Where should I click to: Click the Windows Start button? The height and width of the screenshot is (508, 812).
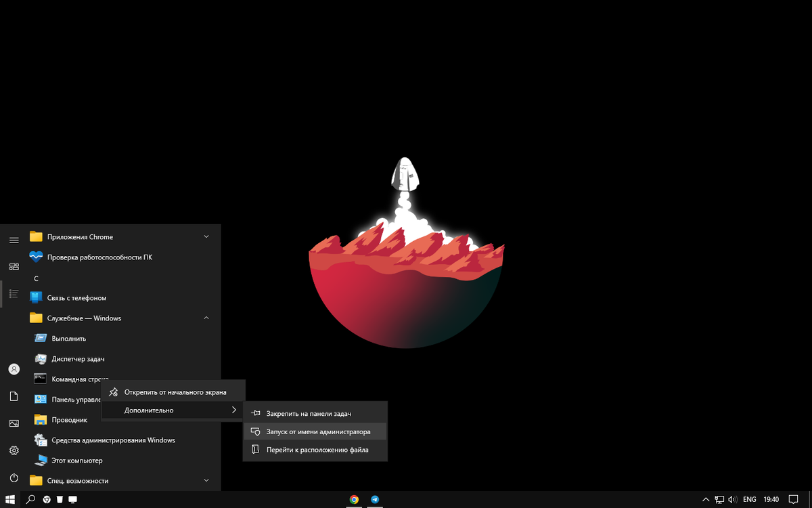10,499
